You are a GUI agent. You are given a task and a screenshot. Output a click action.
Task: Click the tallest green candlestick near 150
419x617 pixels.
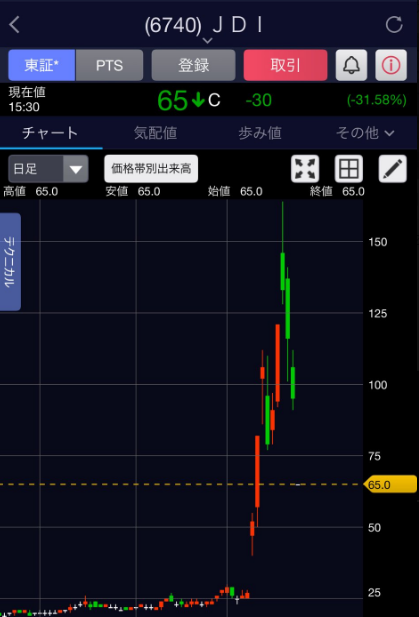pos(282,272)
